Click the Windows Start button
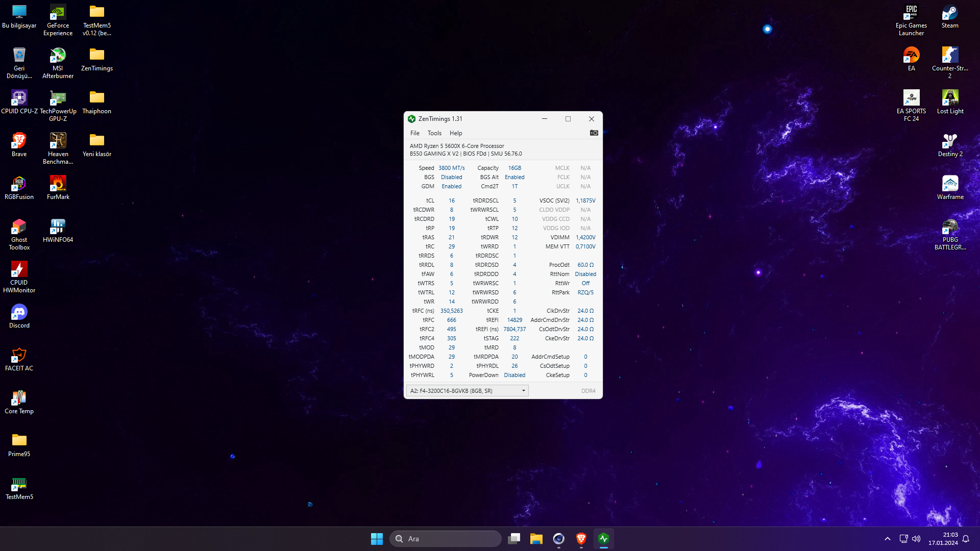This screenshot has height=551, width=980. tap(377, 539)
